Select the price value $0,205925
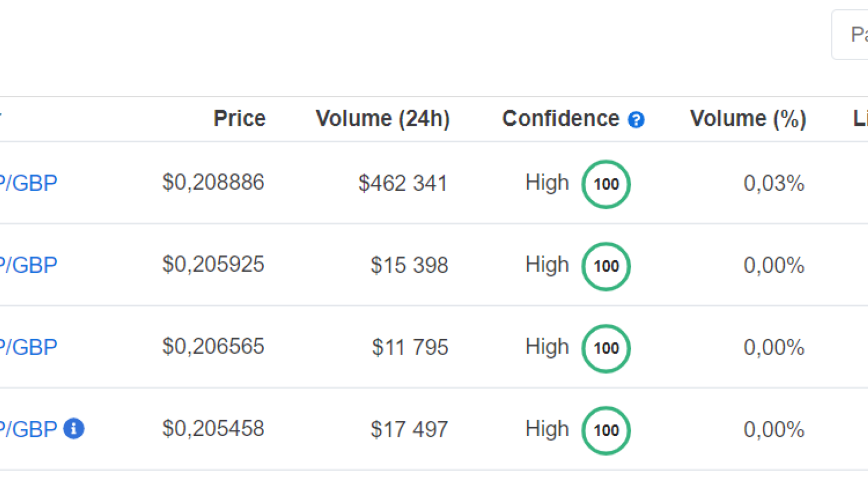Viewport: 868px width, 488px height. pos(213,265)
